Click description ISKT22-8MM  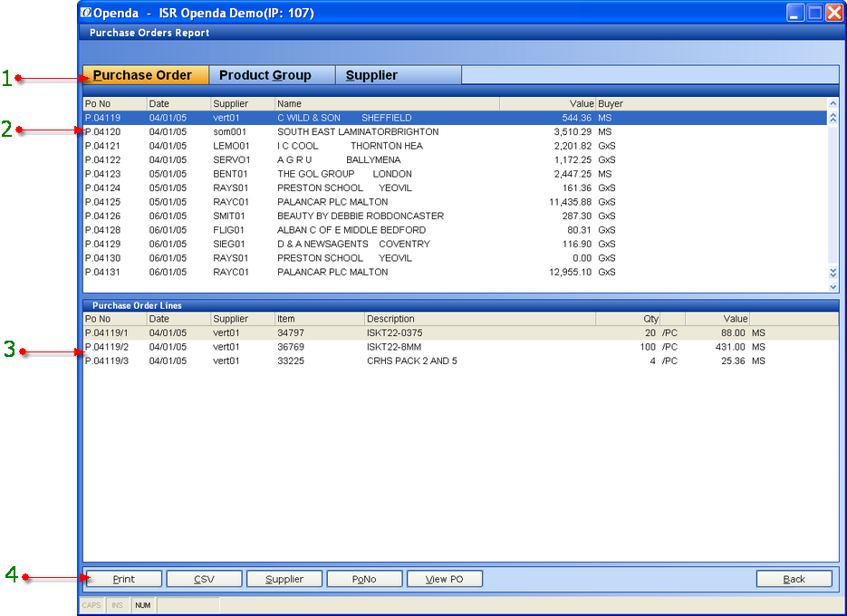pyautogui.click(x=394, y=347)
